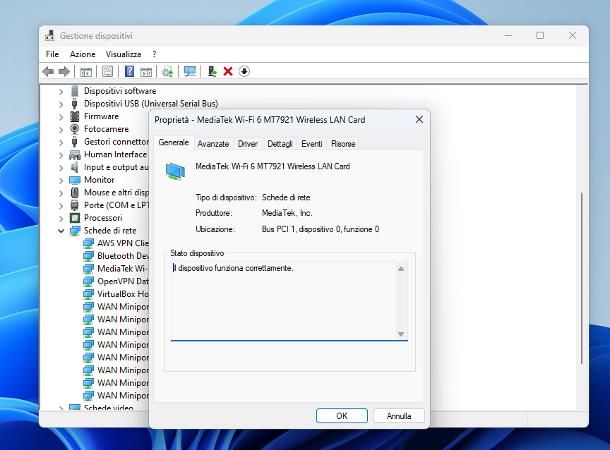
Task: Switch to the Eventi tab
Action: (312, 144)
